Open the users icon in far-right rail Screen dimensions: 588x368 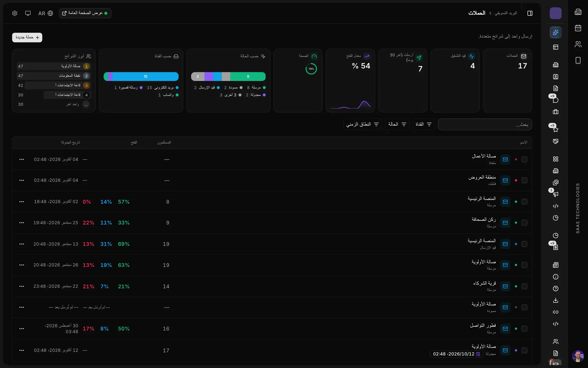(x=578, y=44)
